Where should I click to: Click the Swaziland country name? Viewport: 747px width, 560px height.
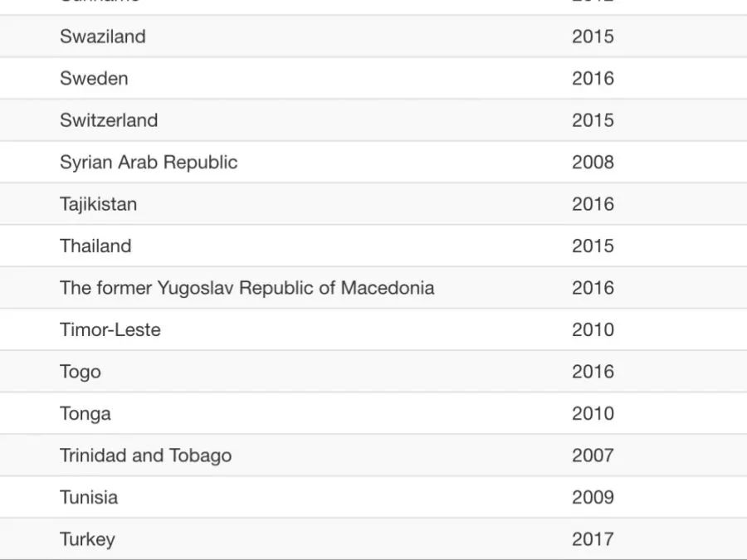(x=102, y=37)
